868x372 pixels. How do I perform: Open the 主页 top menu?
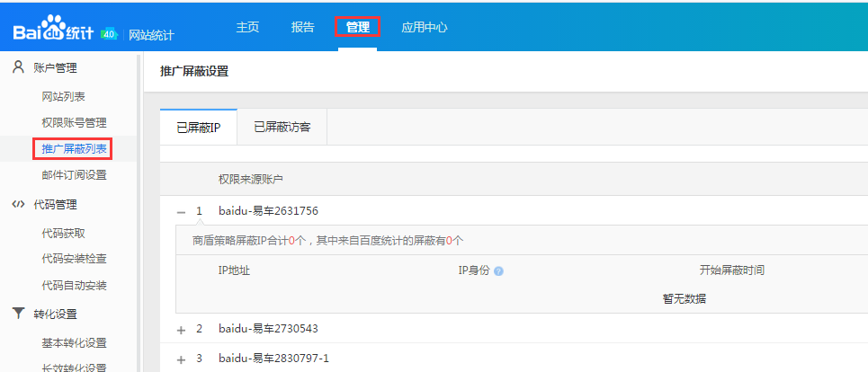pos(247,27)
